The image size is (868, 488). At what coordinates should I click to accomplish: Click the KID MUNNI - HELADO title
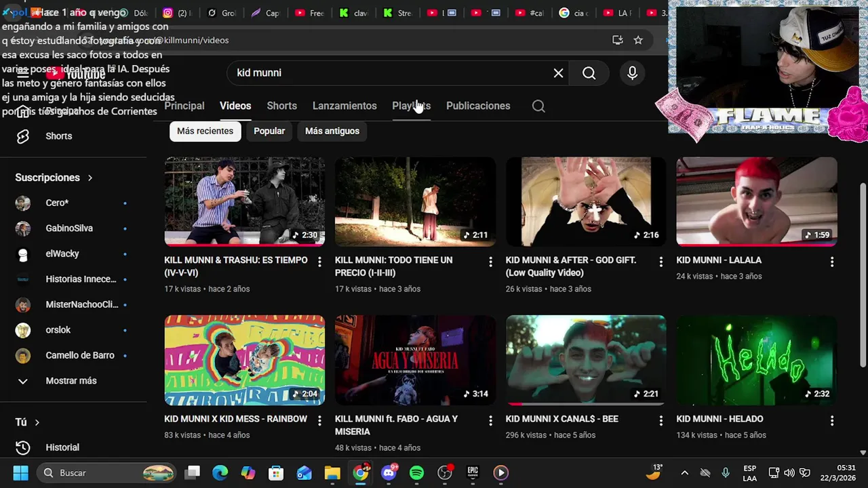(x=719, y=419)
